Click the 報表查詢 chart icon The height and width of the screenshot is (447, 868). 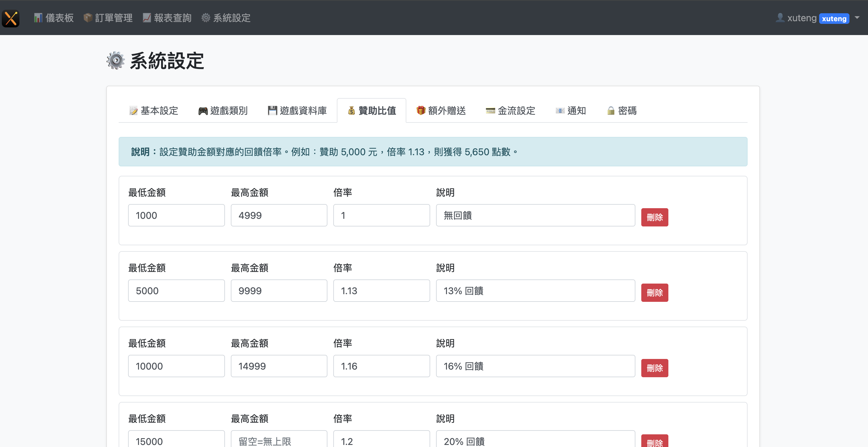coord(147,18)
